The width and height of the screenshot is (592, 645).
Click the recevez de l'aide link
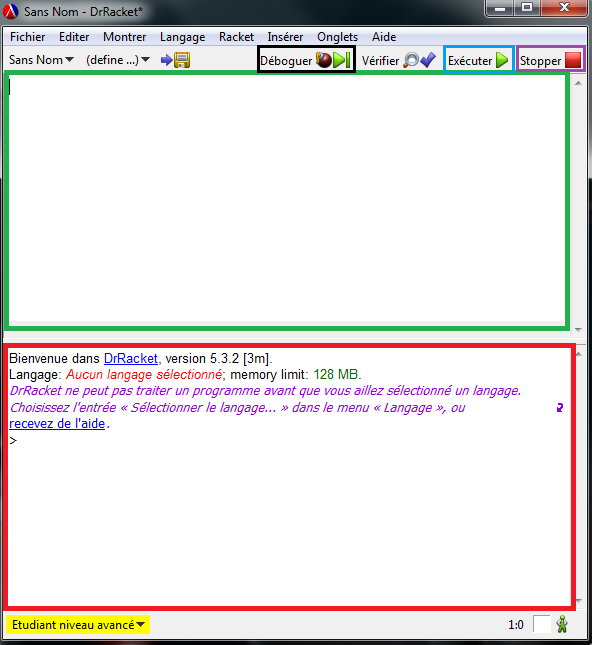pos(57,423)
